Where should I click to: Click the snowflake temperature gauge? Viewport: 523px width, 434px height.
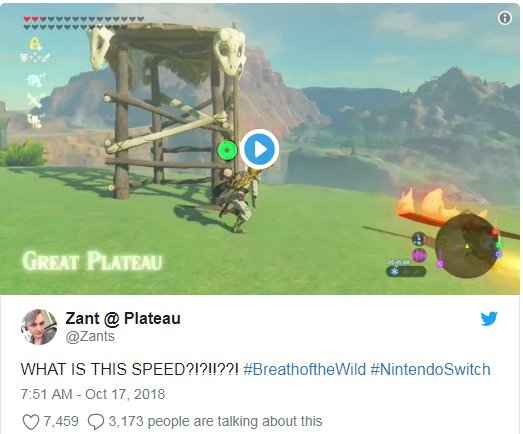(x=406, y=272)
